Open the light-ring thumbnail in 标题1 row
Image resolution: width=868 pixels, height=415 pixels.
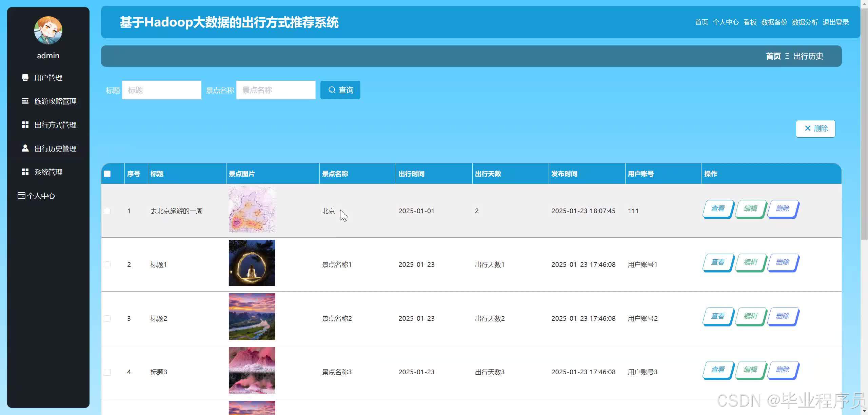click(252, 263)
